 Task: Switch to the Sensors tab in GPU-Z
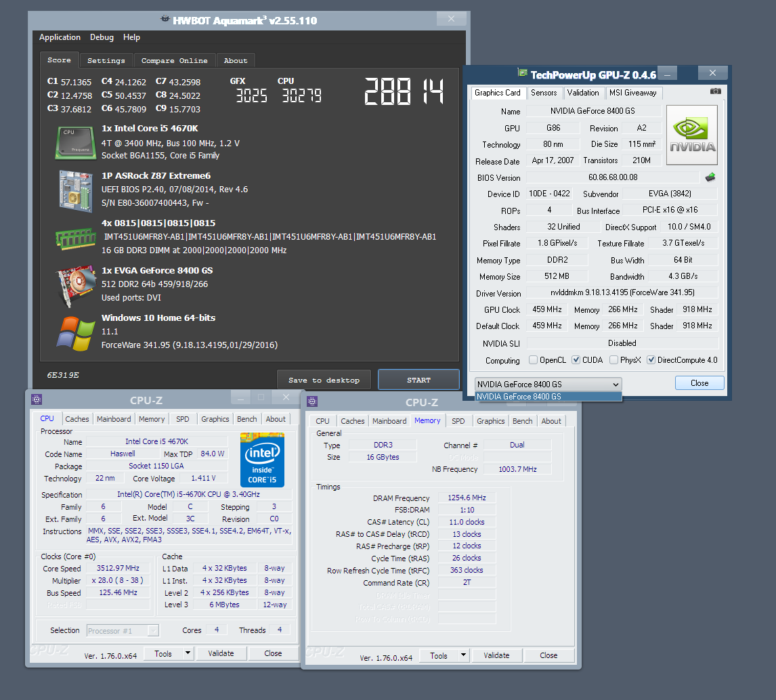click(544, 93)
